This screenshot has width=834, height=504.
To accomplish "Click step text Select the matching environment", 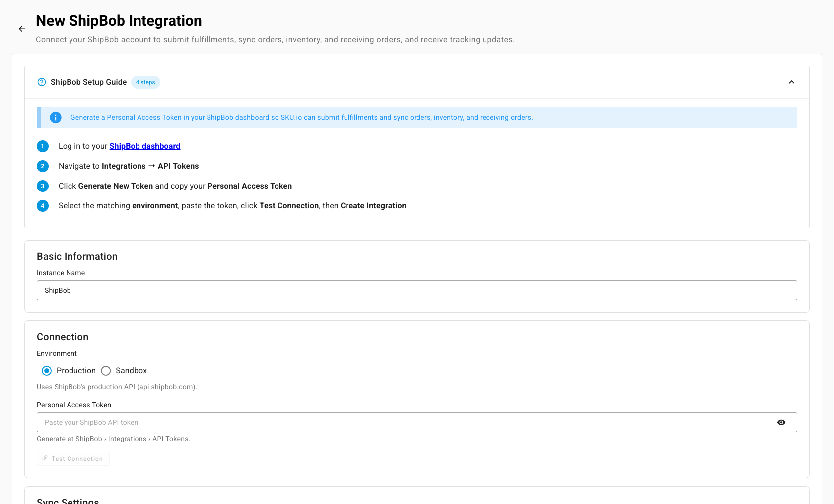I will tap(232, 206).
